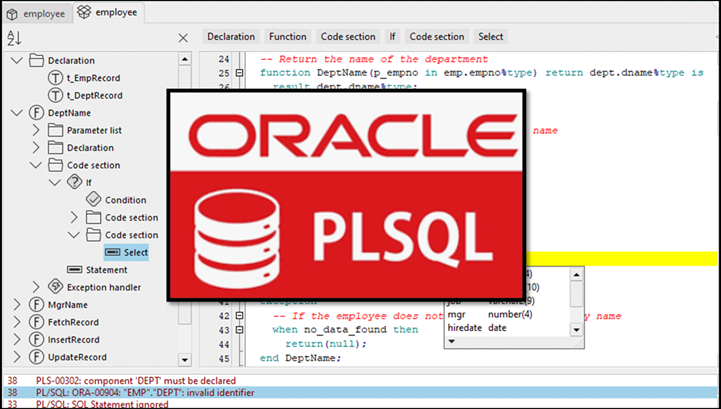Image resolution: width=721 pixels, height=409 pixels.
Task: Click the Select breadcrumb button
Action: pos(491,37)
